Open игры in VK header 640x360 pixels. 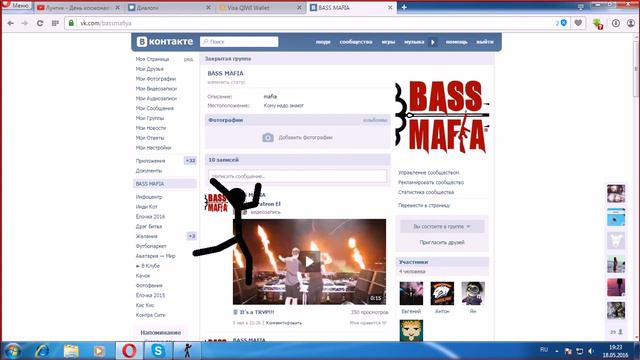pyautogui.click(x=388, y=42)
